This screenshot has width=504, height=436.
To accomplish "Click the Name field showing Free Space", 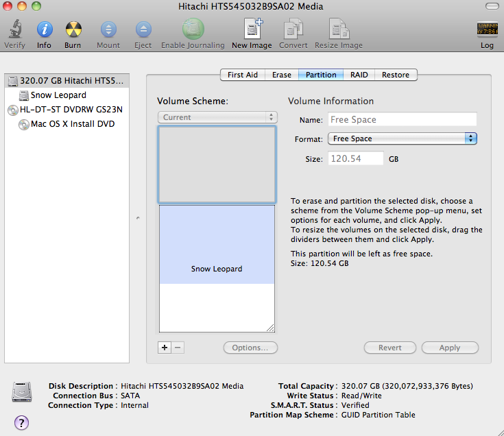I will pyautogui.click(x=402, y=119).
